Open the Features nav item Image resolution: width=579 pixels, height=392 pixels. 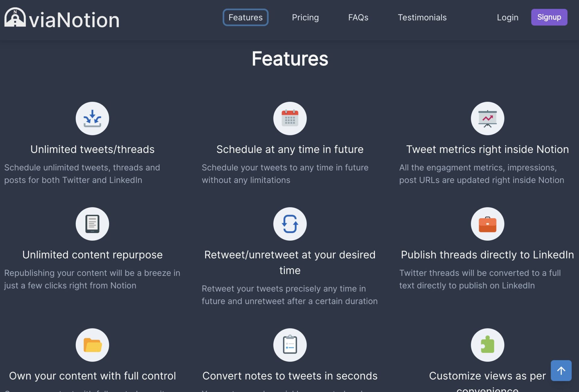[245, 17]
